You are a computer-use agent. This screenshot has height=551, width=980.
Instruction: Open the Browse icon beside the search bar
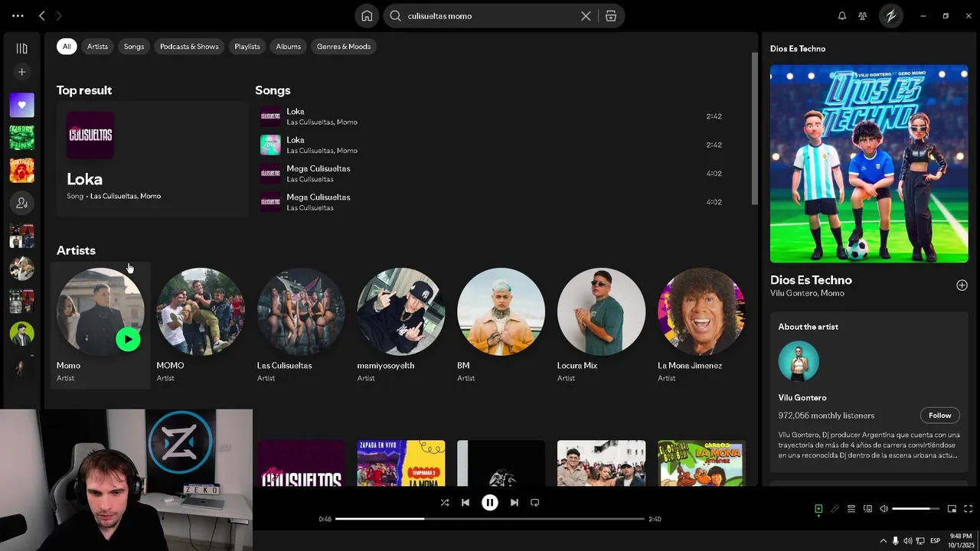click(x=611, y=15)
